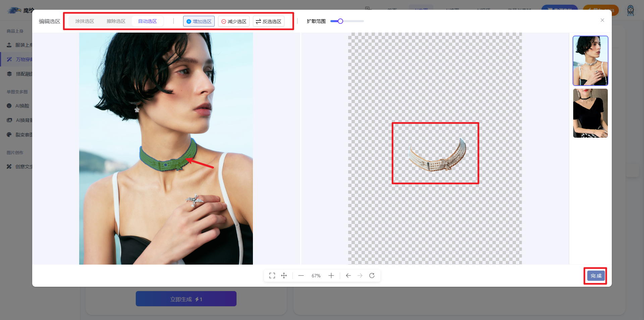Select the black dress model thumbnail
Screen dimensions: 644x320
pos(590,113)
